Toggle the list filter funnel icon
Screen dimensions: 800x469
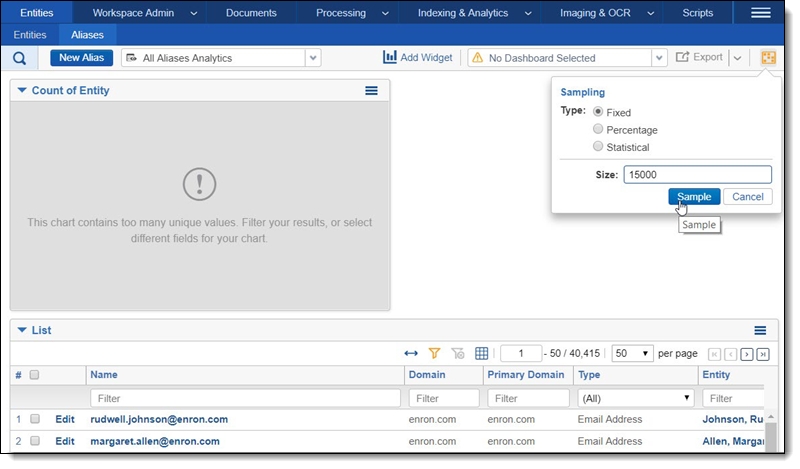(434, 354)
